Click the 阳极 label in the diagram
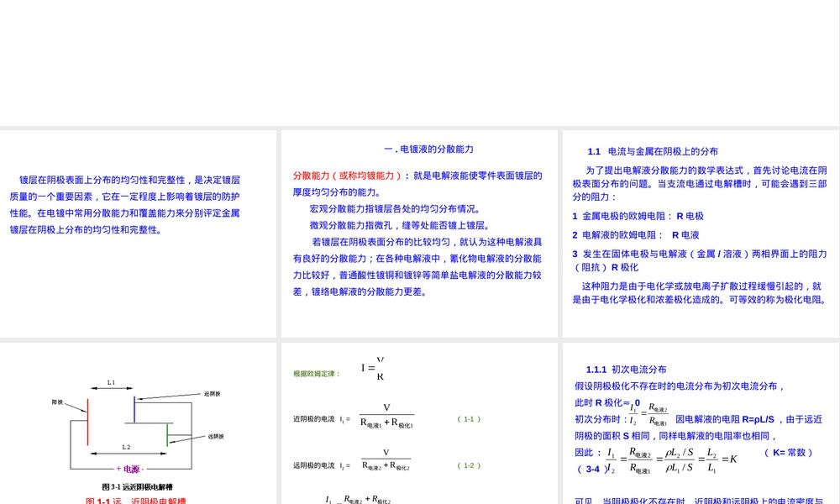840x504 pixels. pos(57,402)
